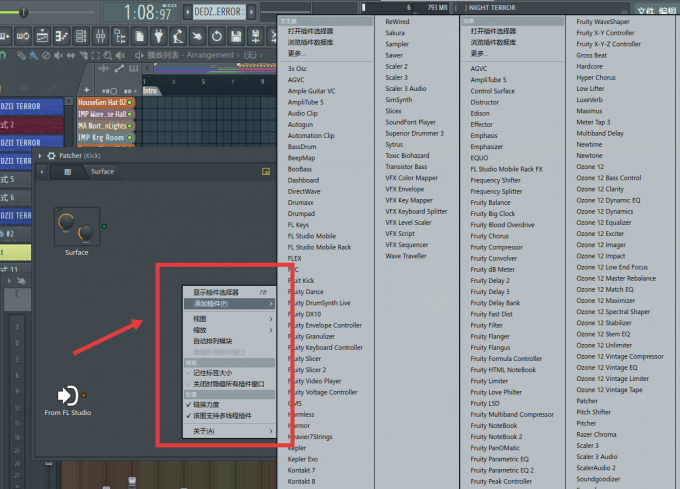This screenshot has width=680, height=489.
Task: Select the mute tool in playlist toolbar
Action: click(58, 55)
